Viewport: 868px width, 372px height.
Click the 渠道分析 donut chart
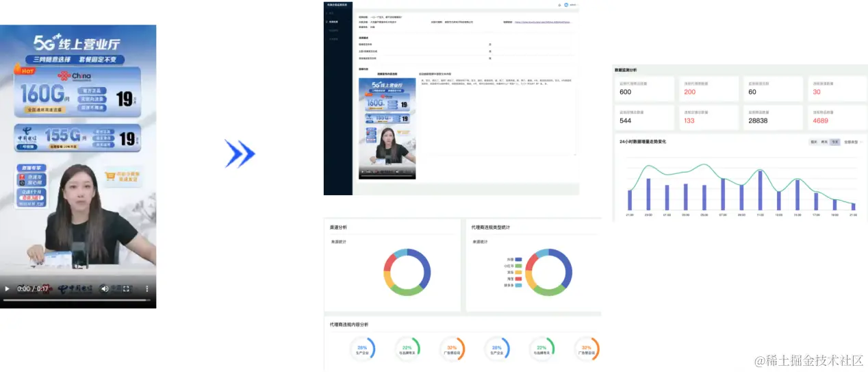(x=407, y=273)
